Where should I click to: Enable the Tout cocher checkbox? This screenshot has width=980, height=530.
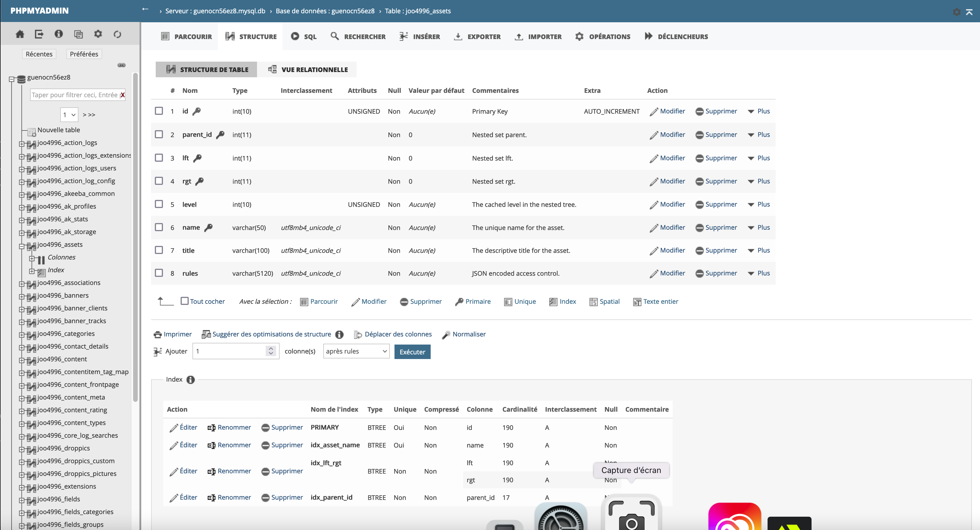click(185, 301)
